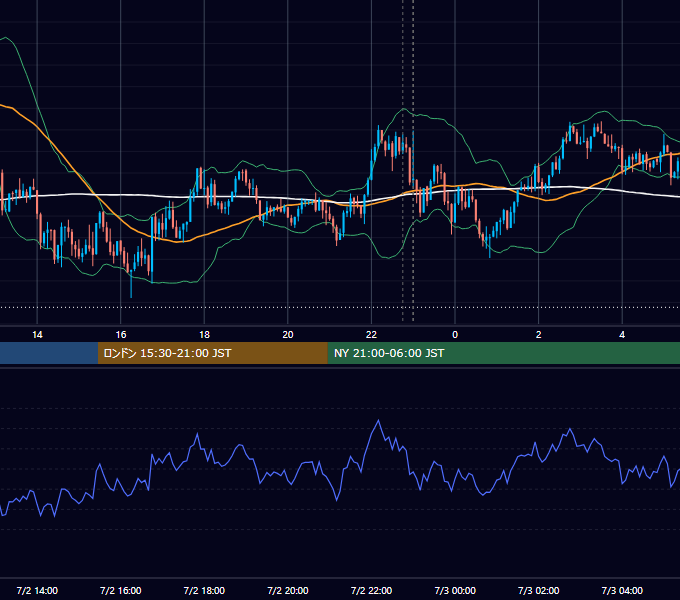This screenshot has height=600, width=680.
Task: Click the 7/2 22:00 time label
Action: click(x=371, y=590)
